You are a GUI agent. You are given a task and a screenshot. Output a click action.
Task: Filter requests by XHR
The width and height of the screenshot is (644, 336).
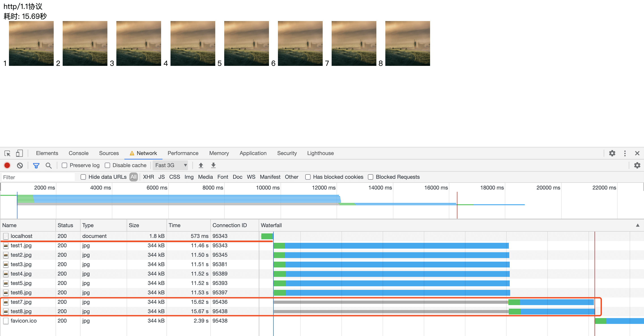pos(148,177)
